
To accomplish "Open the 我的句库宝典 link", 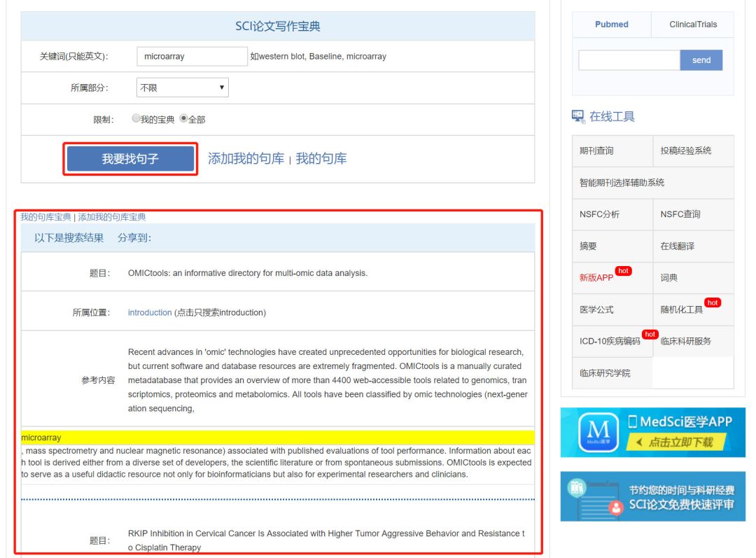I will [45, 217].
